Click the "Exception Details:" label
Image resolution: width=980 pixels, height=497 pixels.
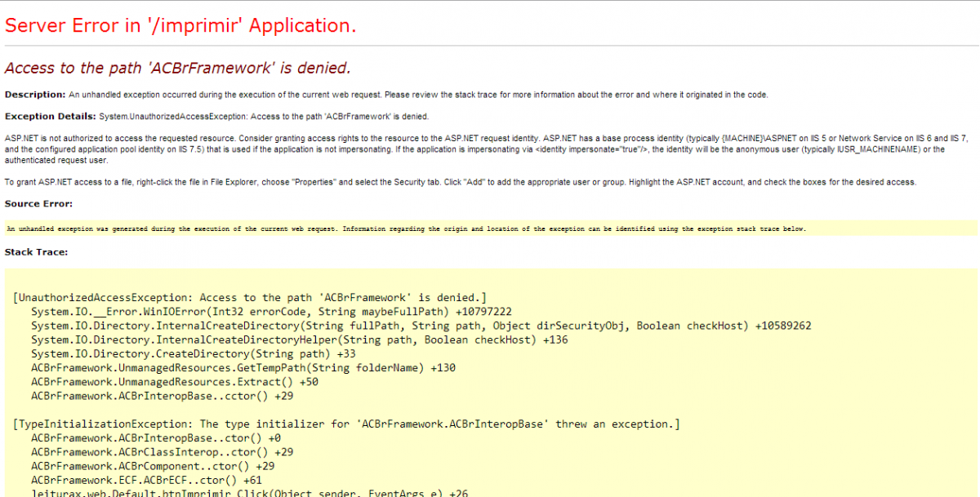(x=51, y=117)
